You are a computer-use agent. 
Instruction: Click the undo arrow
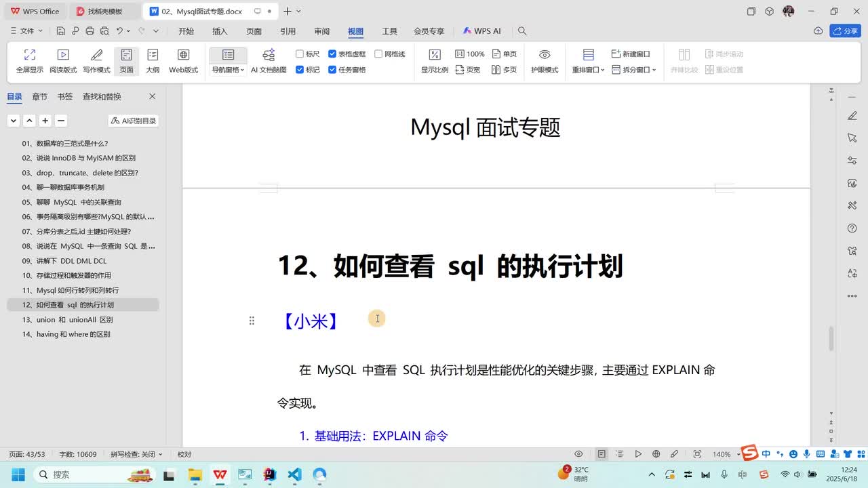[119, 31]
